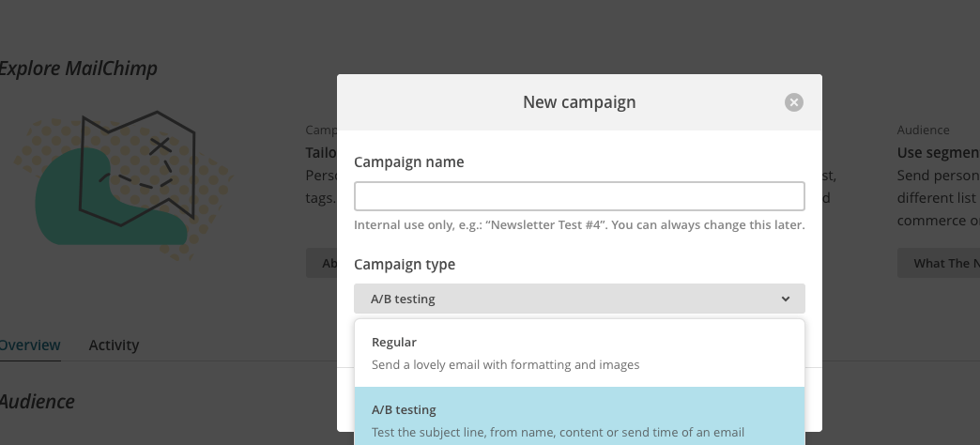The width and height of the screenshot is (980, 445).
Task: Switch to the Overview tab
Action: tap(29, 345)
